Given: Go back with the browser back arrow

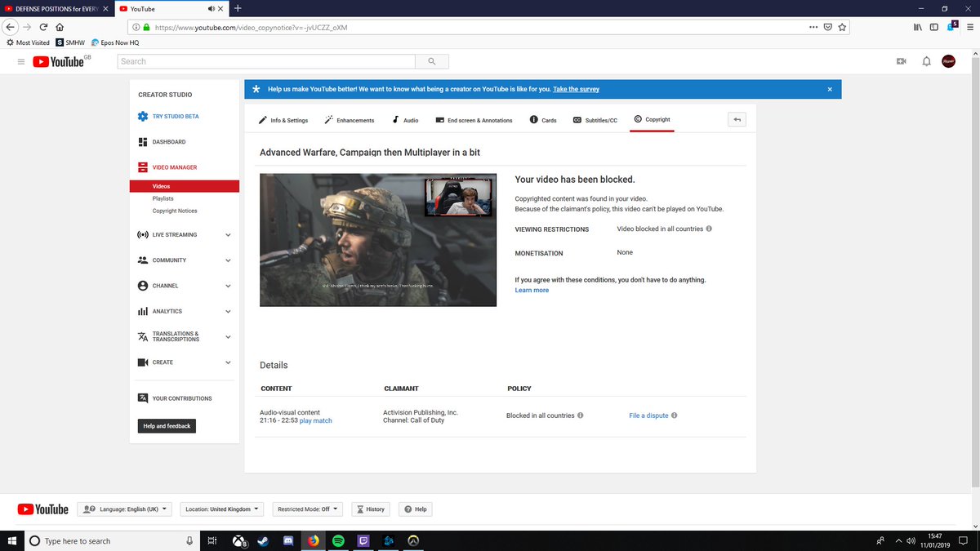Looking at the screenshot, I should coord(10,26).
